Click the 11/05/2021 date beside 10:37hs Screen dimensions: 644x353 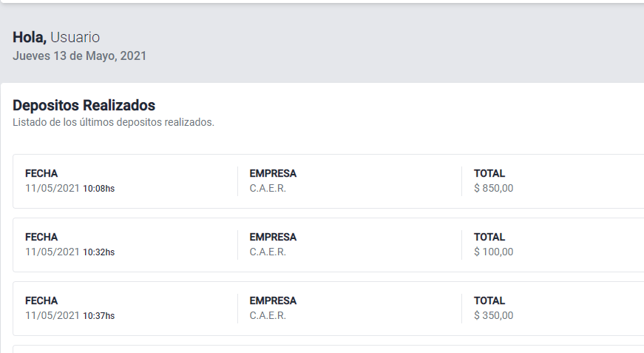click(x=52, y=315)
